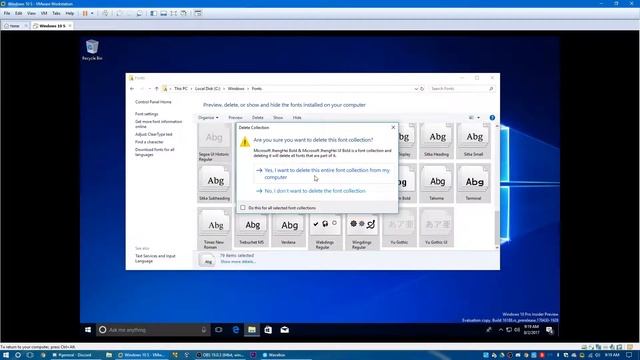Open Control Panel Home link
Screen dimensions: 640x360
(x=153, y=102)
